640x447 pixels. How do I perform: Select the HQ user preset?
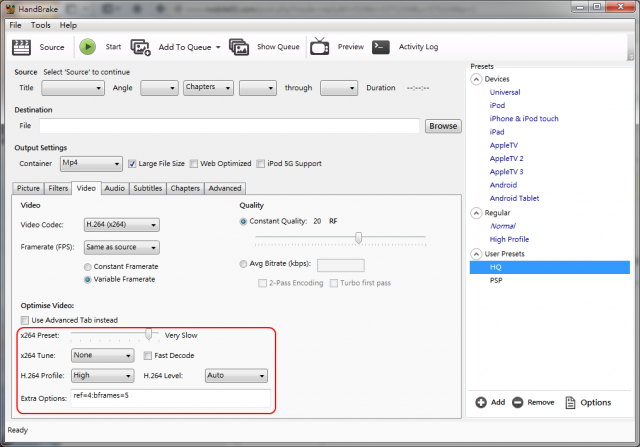click(550, 267)
